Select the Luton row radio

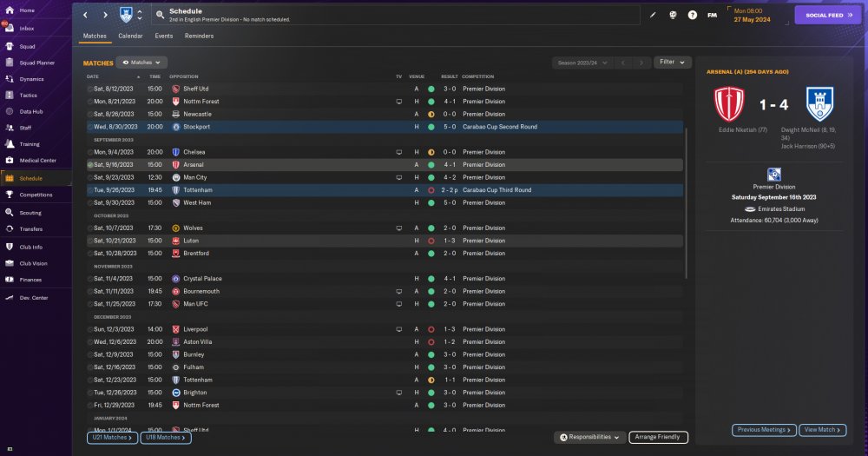90,241
